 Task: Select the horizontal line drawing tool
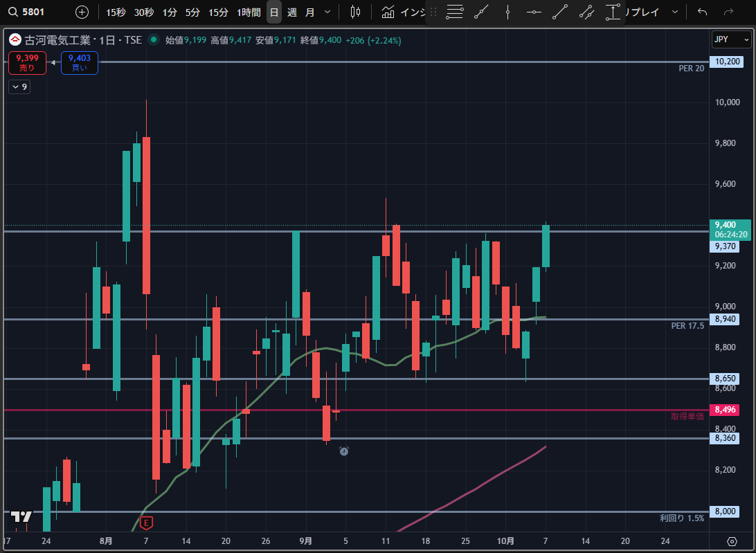tap(534, 12)
